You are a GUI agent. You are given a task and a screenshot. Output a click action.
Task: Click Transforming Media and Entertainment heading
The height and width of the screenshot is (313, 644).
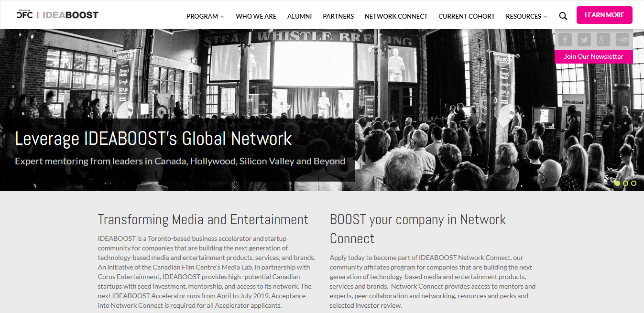203,219
